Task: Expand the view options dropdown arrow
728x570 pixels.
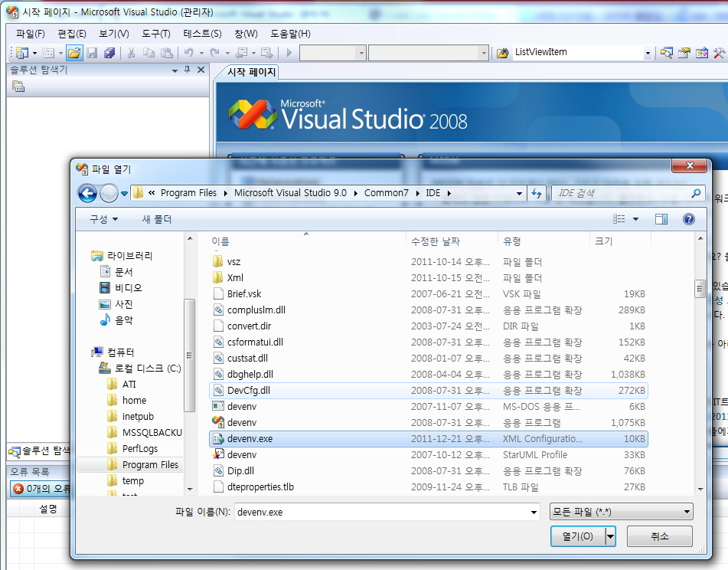Action: point(635,219)
